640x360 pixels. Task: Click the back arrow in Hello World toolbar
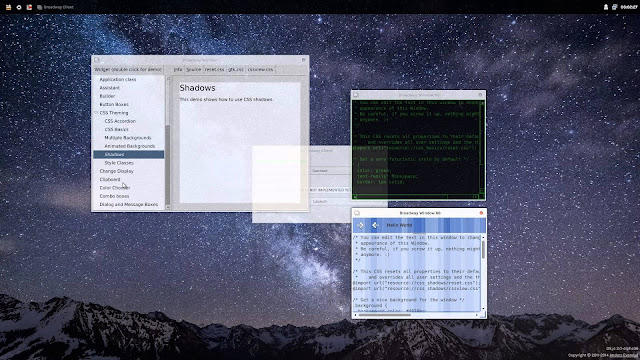[x=375, y=225]
